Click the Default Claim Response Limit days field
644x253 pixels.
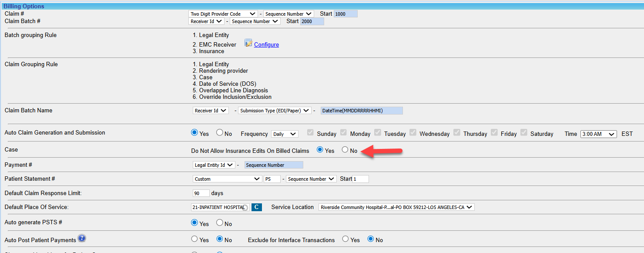point(201,193)
